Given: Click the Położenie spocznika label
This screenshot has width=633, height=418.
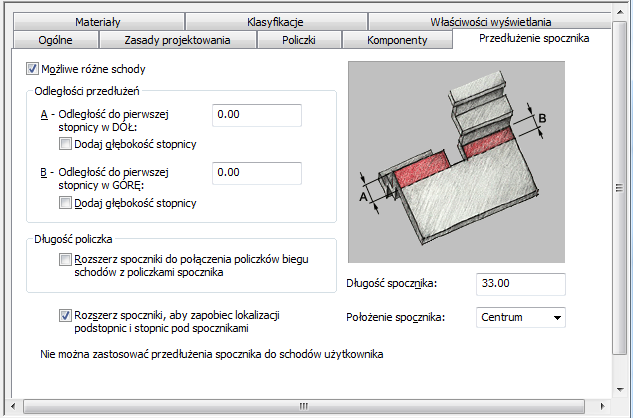Looking at the screenshot, I should [x=396, y=317].
